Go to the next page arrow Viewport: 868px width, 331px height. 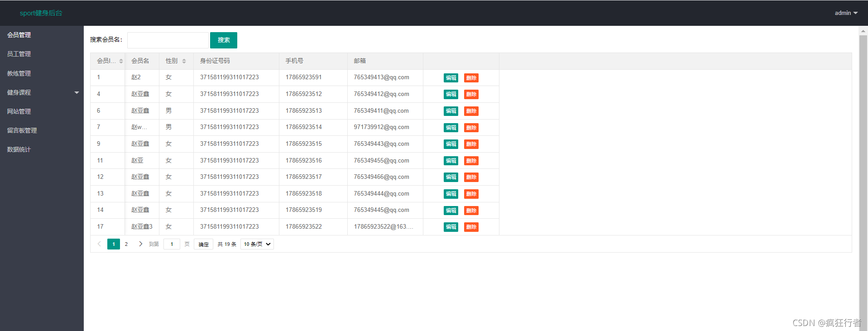click(140, 244)
